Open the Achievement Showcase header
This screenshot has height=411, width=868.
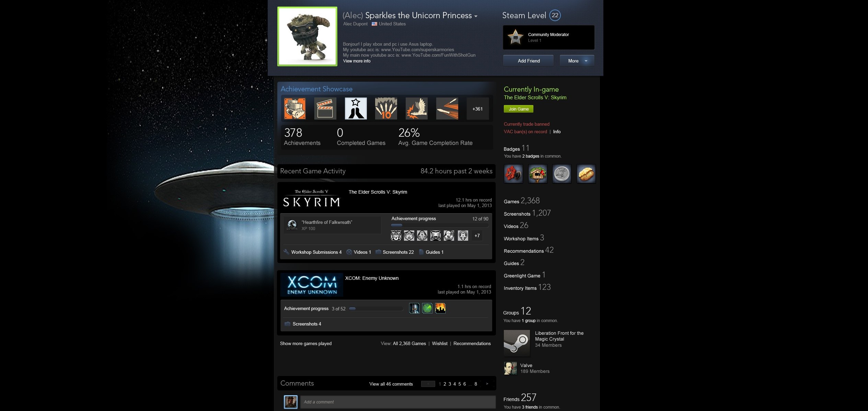coord(316,89)
